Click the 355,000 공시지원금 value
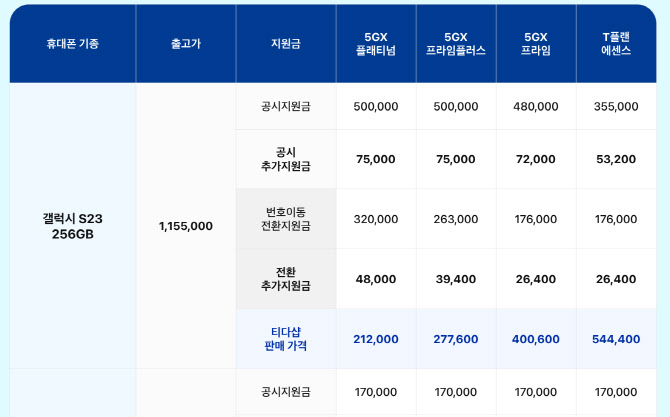 point(616,106)
